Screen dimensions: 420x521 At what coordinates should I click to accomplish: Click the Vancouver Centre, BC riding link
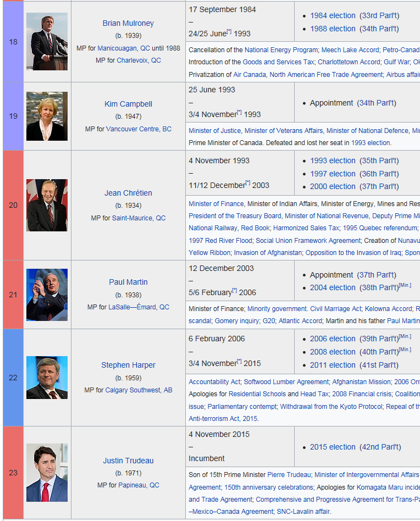pos(139,129)
